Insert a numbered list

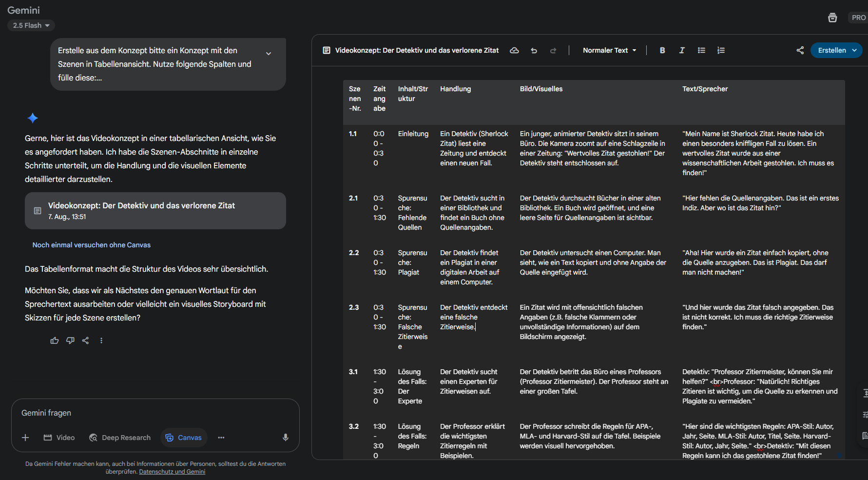721,50
